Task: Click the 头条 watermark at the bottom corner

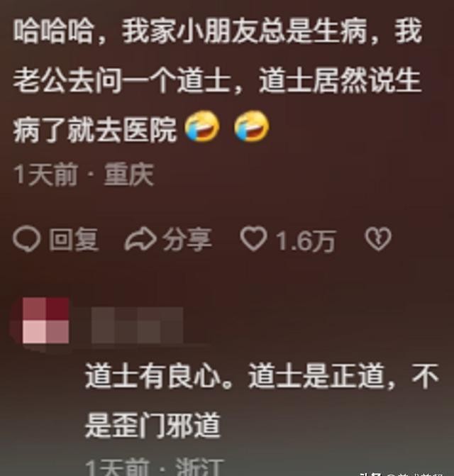Action: pos(370,474)
